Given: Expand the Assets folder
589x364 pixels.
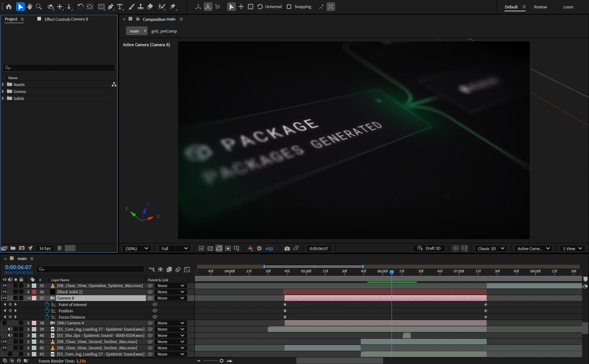Looking at the screenshot, I should (x=3, y=85).
